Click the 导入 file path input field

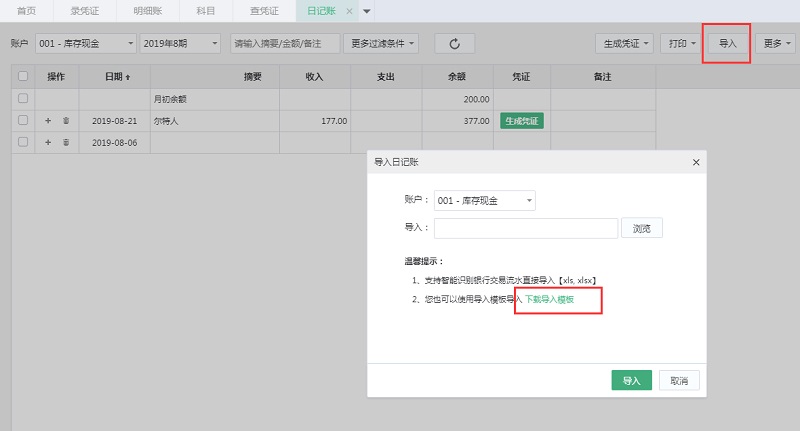pyautogui.click(x=525, y=228)
